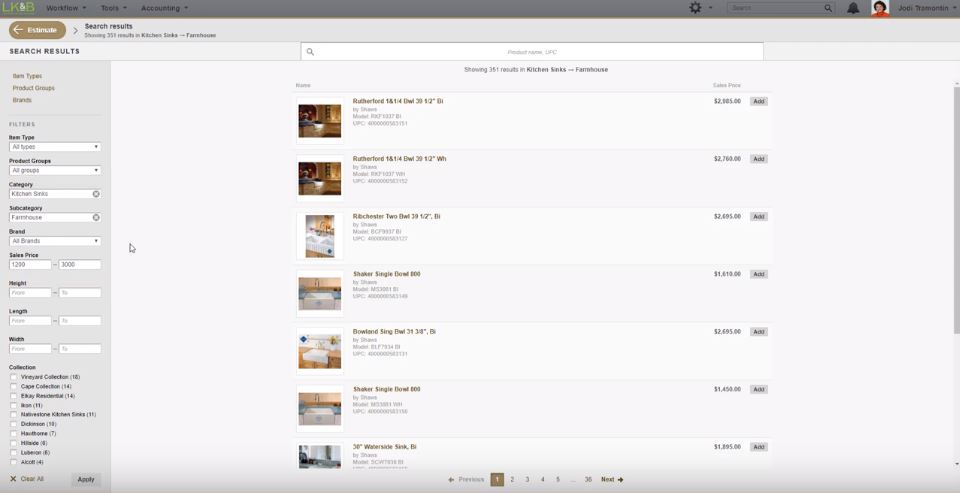
Task: Open the Accounting menu
Action: [165, 8]
